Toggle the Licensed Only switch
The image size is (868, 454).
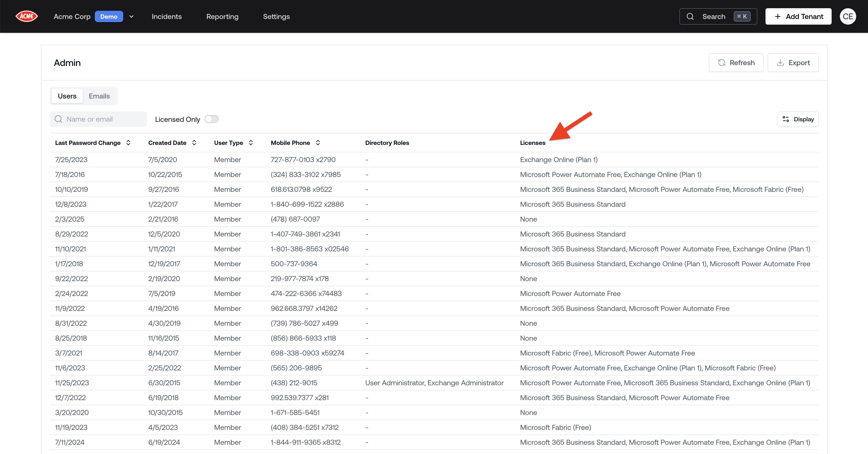point(212,119)
